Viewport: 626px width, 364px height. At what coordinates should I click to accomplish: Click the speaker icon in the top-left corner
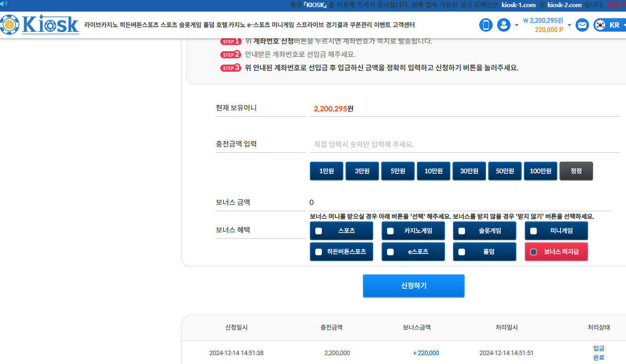pyautogui.click(x=4, y=4)
